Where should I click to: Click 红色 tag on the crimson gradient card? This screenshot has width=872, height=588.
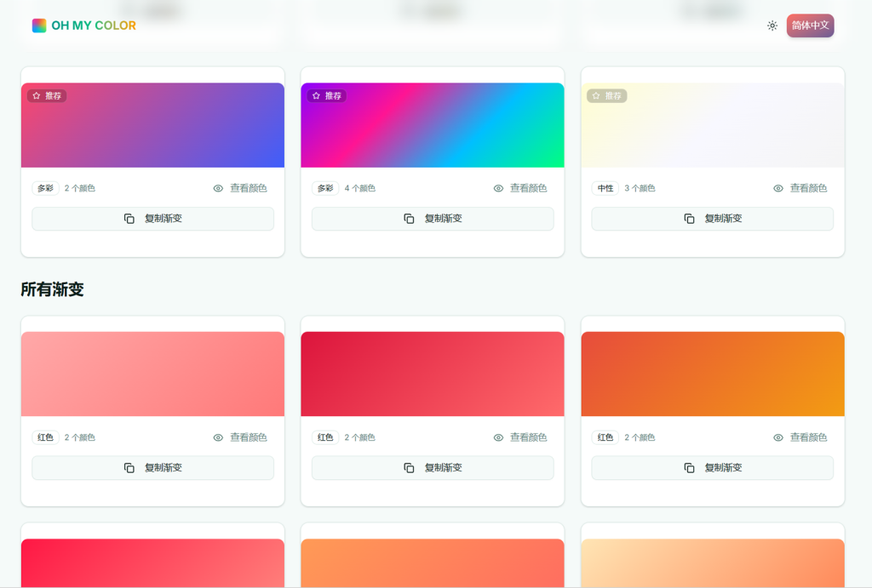[x=325, y=437]
